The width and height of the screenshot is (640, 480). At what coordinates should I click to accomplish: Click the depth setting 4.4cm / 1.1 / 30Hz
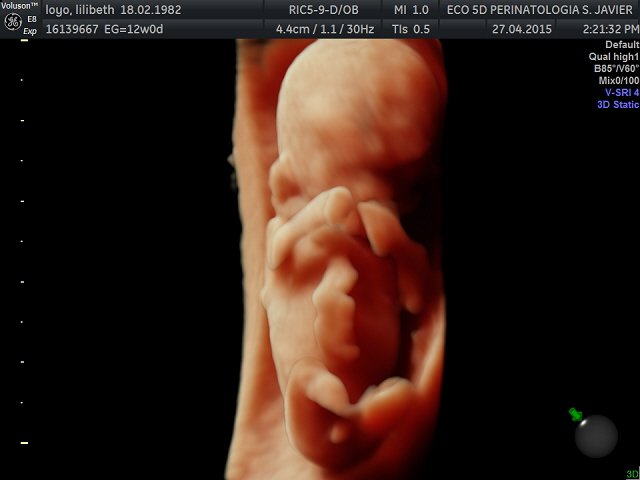[325, 29]
